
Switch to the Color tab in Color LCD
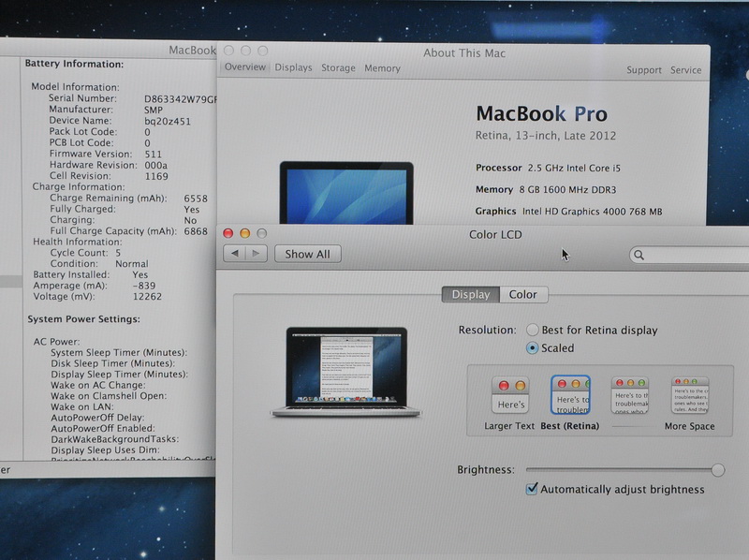pyautogui.click(x=523, y=294)
